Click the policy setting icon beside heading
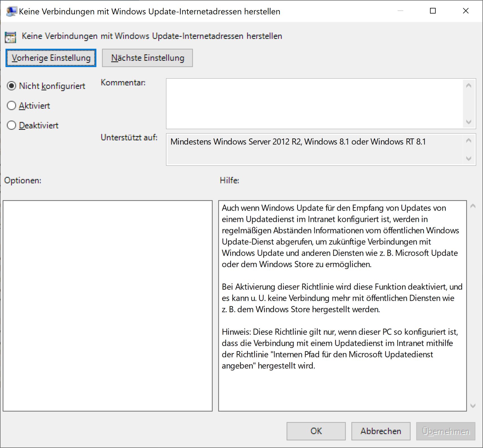This screenshot has width=483, height=448. [10, 37]
